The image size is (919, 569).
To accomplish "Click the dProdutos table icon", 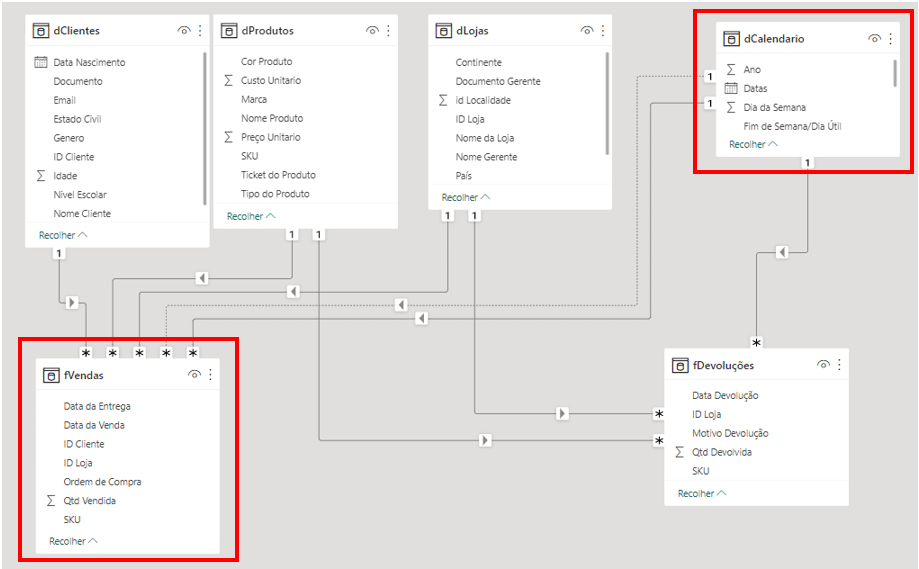I will (229, 30).
